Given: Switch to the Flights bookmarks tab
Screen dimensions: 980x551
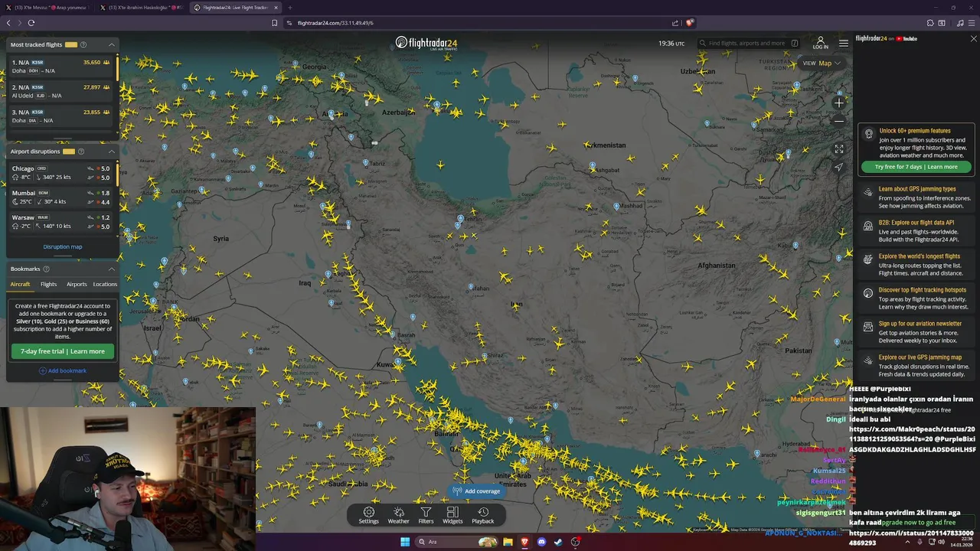Looking at the screenshot, I should (x=48, y=284).
